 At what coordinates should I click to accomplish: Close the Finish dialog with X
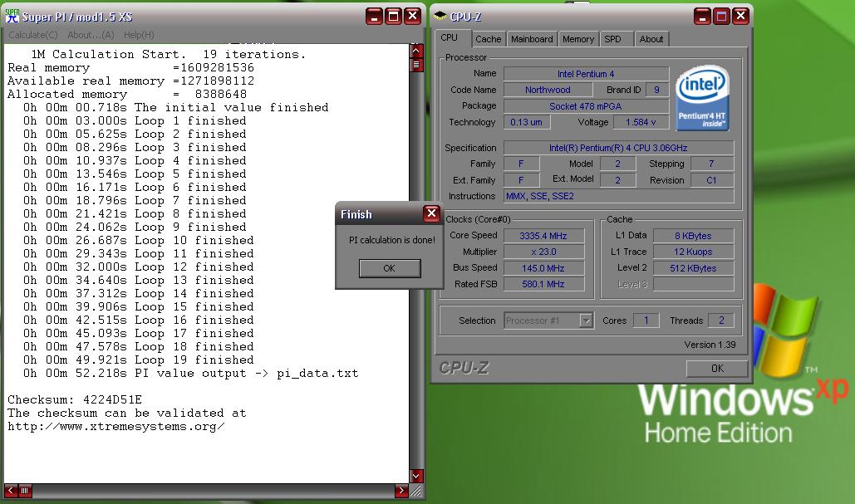tap(431, 213)
